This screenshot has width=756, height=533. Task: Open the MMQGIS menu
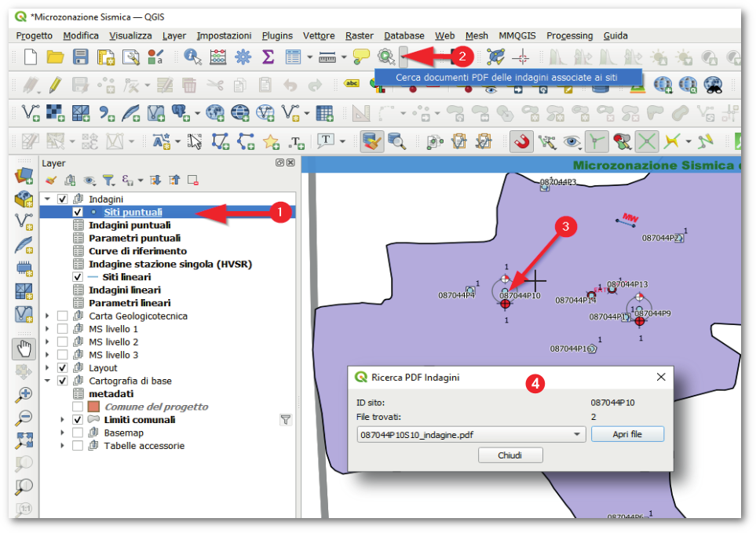pyautogui.click(x=517, y=35)
